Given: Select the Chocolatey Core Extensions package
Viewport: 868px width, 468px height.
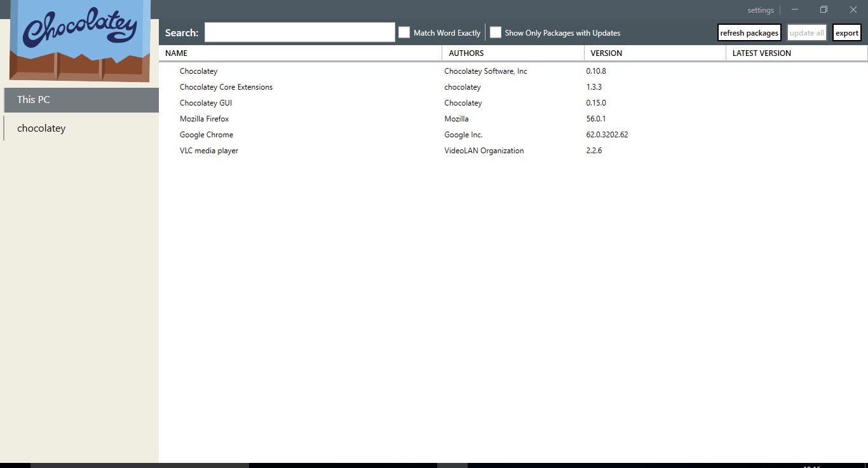Looking at the screenshot, I should click(x=226, y=86).
